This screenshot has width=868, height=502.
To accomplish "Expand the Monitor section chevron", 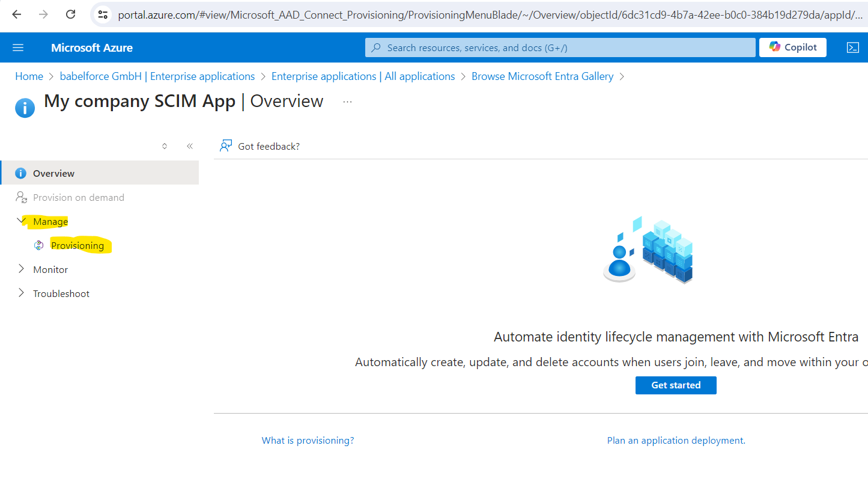I will tap(22, 269).
